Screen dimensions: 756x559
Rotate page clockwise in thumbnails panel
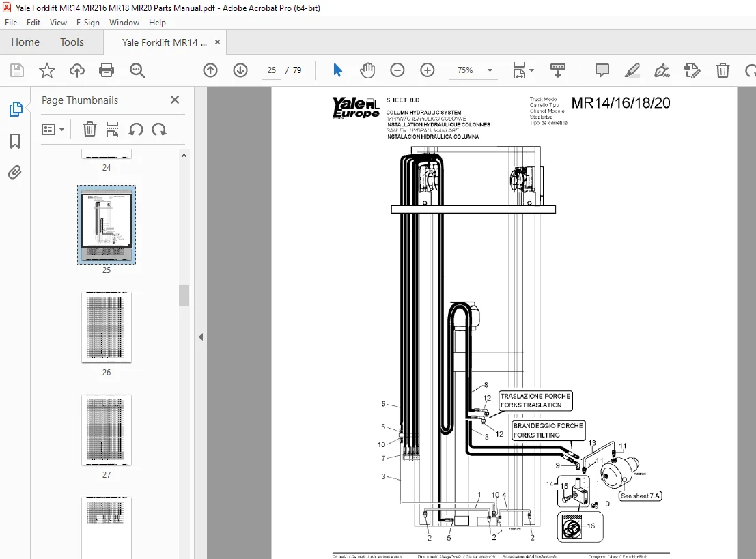tap(158, 129)
